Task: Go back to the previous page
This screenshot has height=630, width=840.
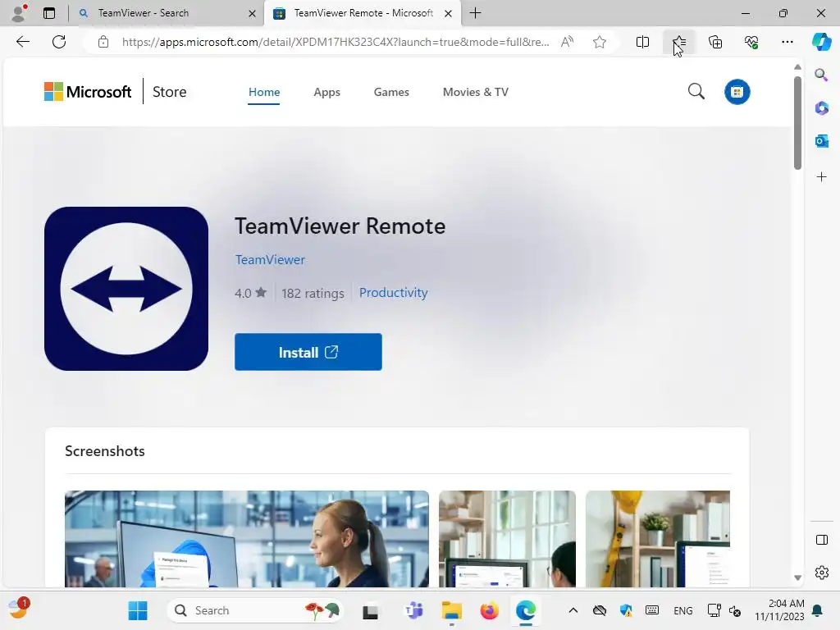Action: click(22, 42)
